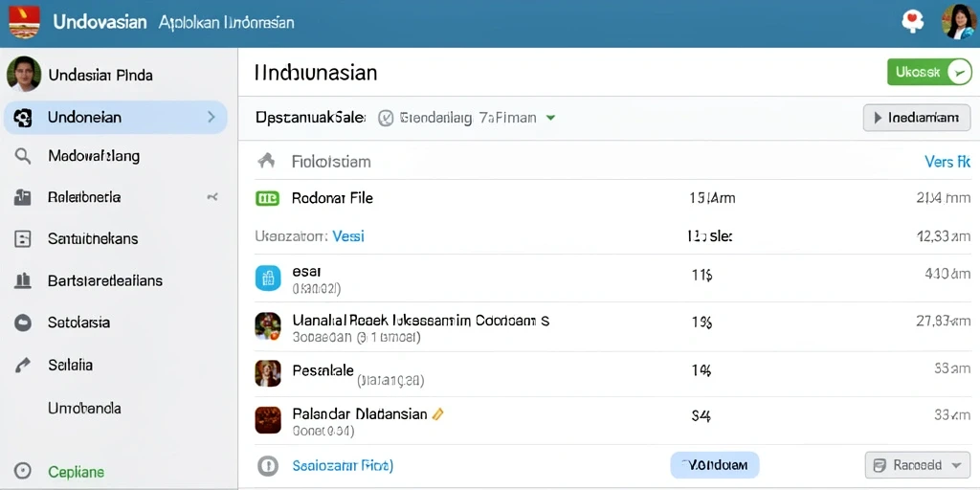Click the Sallaiia arrow icon
The width and height of the screenshot is (980, 490).
coord(23,365)
